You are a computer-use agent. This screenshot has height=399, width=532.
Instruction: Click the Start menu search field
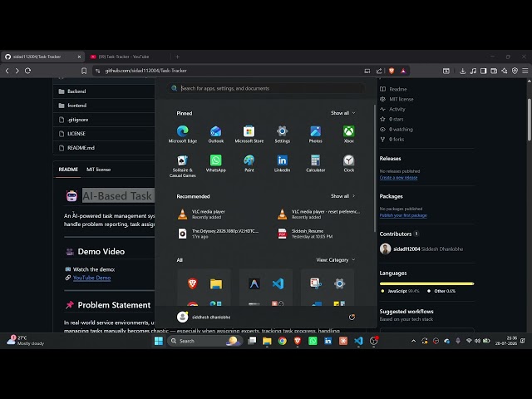[x=266, y=88]
